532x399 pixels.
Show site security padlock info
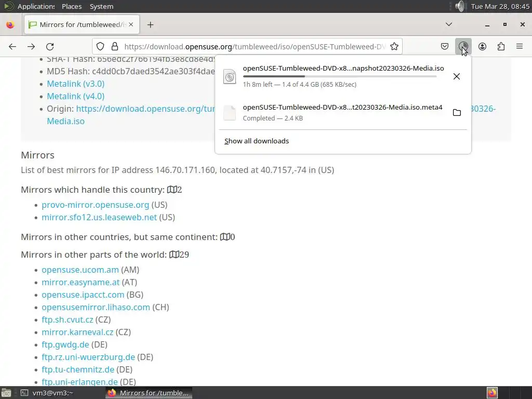click(x=115, y=46)
